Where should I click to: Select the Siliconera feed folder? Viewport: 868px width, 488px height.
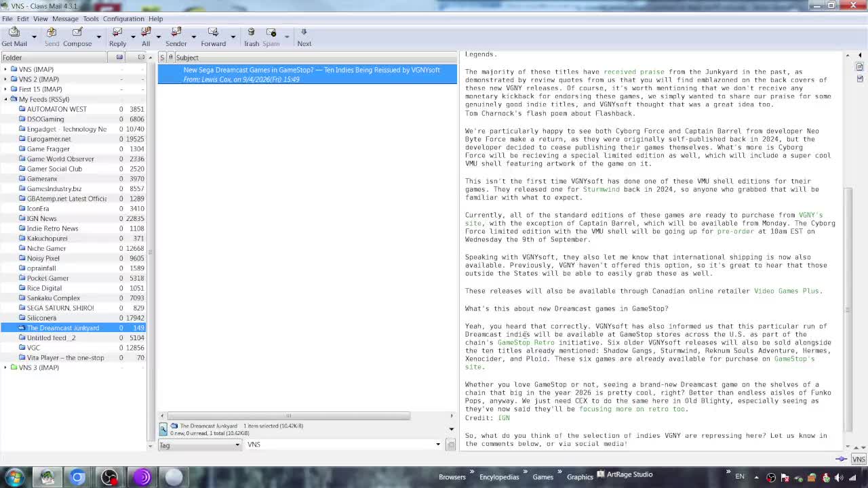coord(41,318)
